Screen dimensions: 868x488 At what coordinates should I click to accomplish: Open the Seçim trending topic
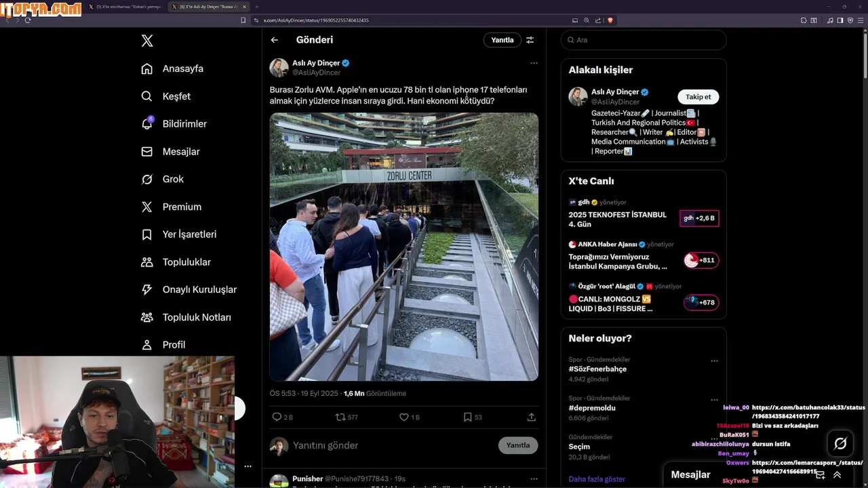[x=579, y=447]
